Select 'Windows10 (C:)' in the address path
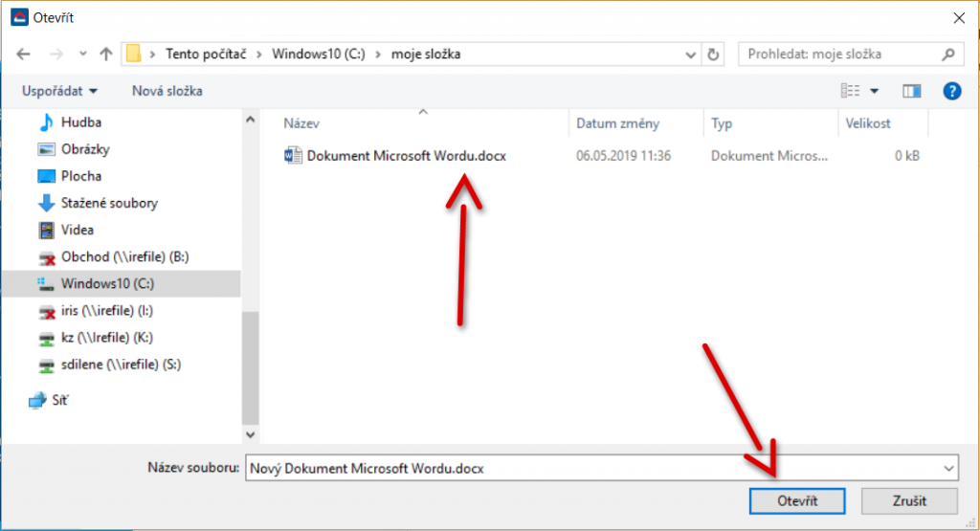The width and height of the screenshot is (980, 531). tap(318, 55)
